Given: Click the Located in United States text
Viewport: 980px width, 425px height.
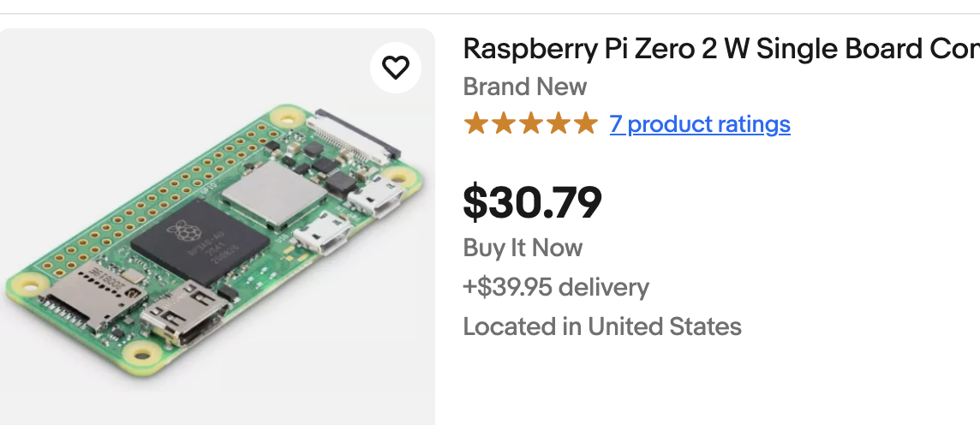Looking at the screenshot, I should tap(601, 326).
